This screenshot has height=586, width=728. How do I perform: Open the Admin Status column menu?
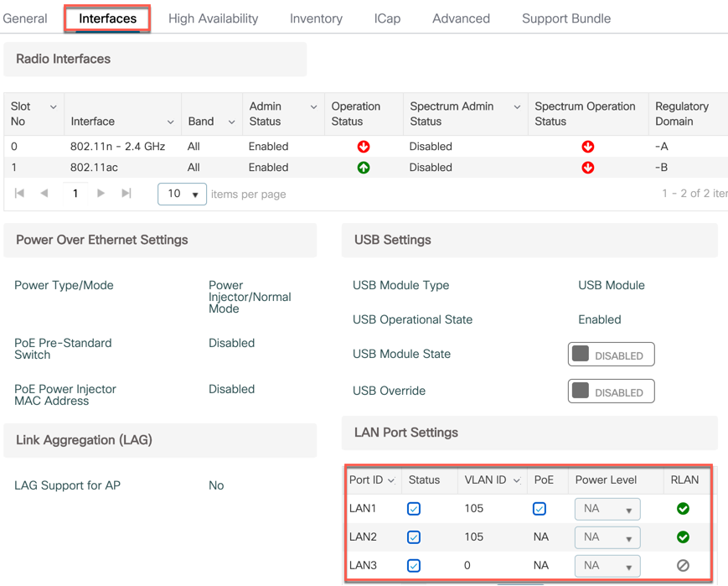click(314, 106)
